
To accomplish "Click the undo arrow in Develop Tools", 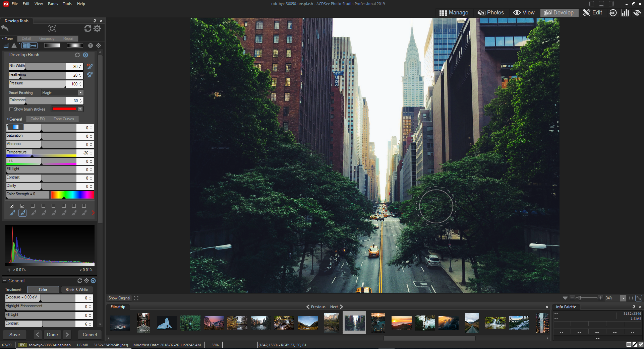I will [5, 28].
